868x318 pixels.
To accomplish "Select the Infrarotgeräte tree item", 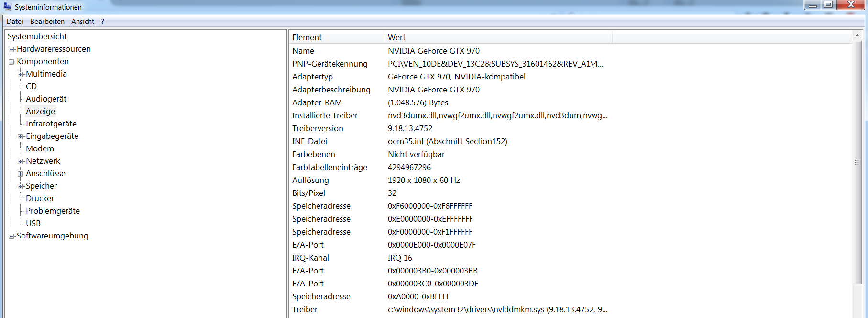I will pos(51,124).
